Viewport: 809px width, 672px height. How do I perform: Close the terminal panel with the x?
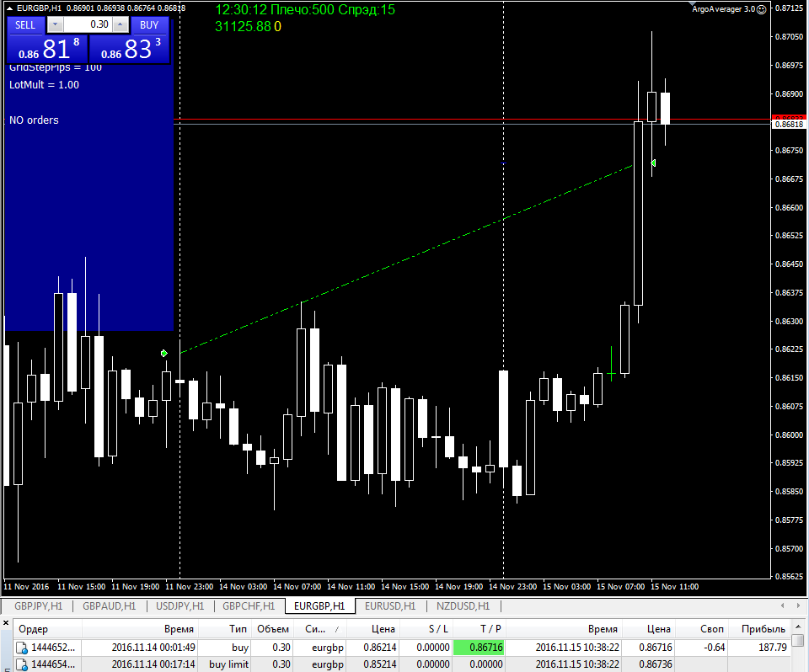click(6, 622)
